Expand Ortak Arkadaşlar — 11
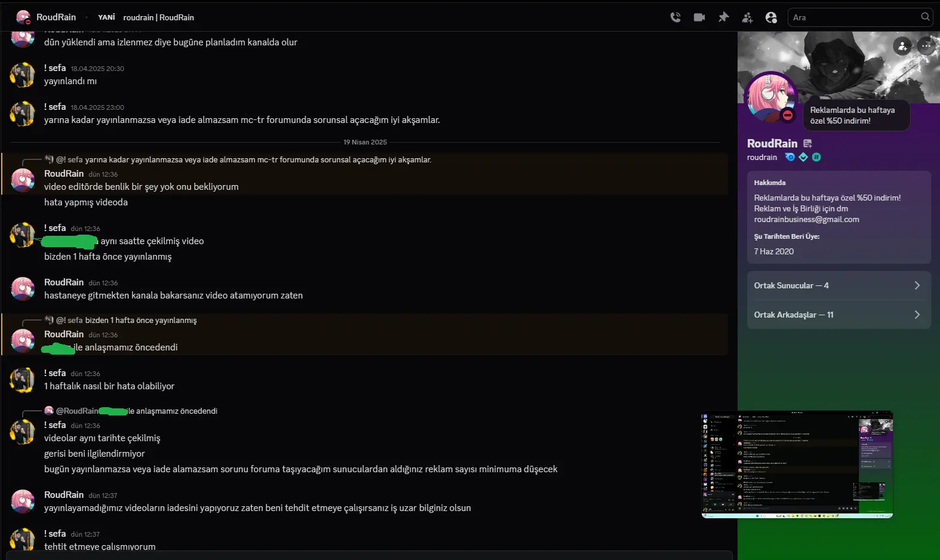Screen dimensions: 940x560 pyautogui.click(x=838, y=315)
